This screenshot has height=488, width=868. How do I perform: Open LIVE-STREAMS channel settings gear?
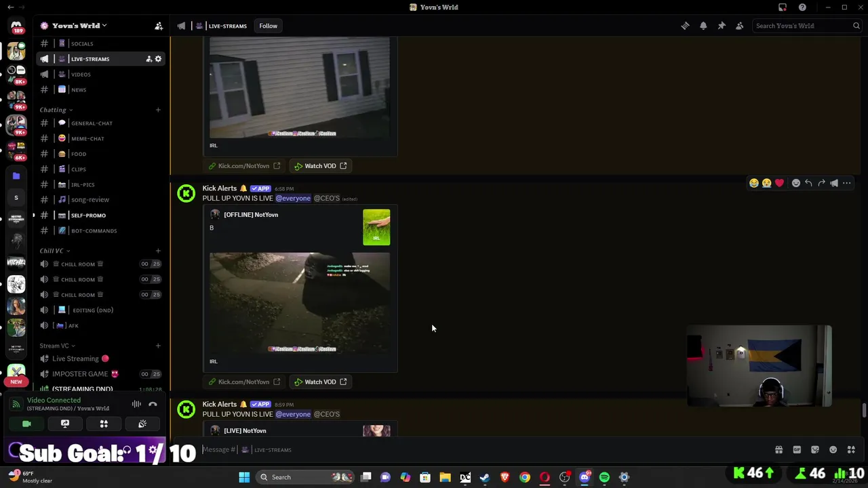click(x=158, y=59)
